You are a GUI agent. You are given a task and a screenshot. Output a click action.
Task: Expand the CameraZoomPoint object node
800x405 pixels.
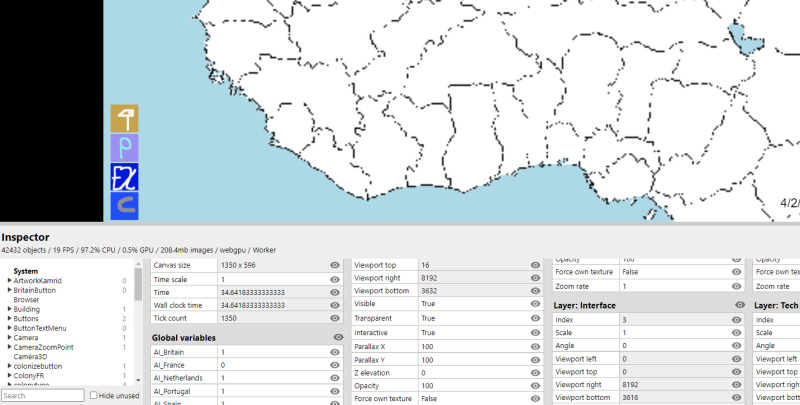[x=10, y=347]
